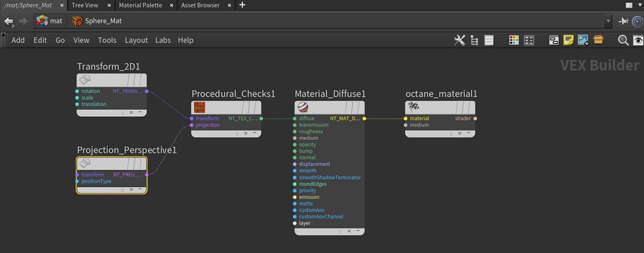Open the pane options arrow at top right
Screen dimensions: 644x253
[x=638, y=5]
